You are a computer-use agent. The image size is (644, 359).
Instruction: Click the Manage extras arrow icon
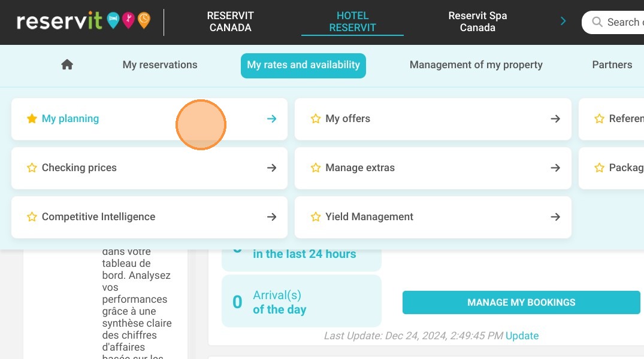(x=555, y=168)
